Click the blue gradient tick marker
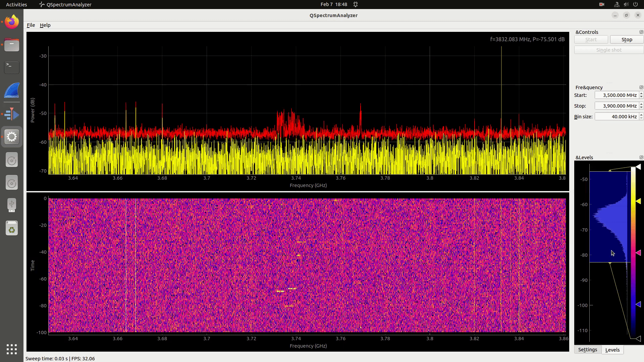644x362 pixels. point(638,304)
